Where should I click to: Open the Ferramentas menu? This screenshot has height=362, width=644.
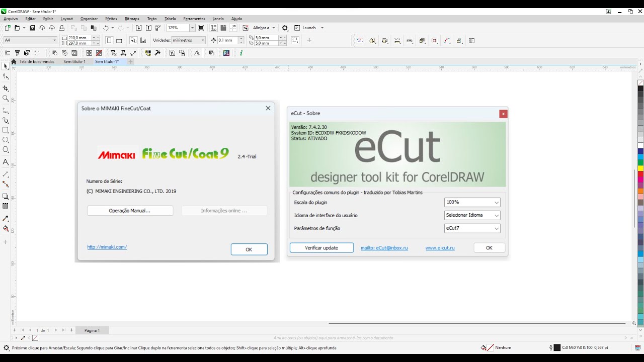[194, 19]
